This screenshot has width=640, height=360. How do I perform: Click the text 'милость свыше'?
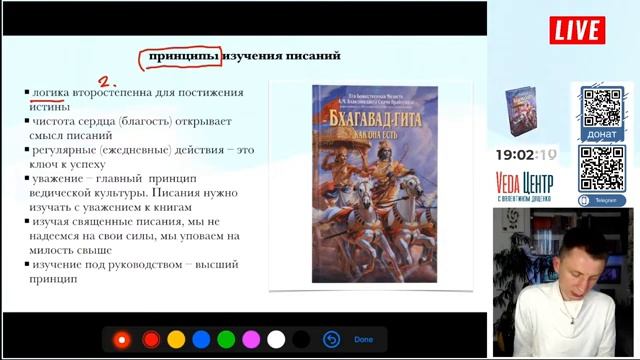(x=70, y=250)
